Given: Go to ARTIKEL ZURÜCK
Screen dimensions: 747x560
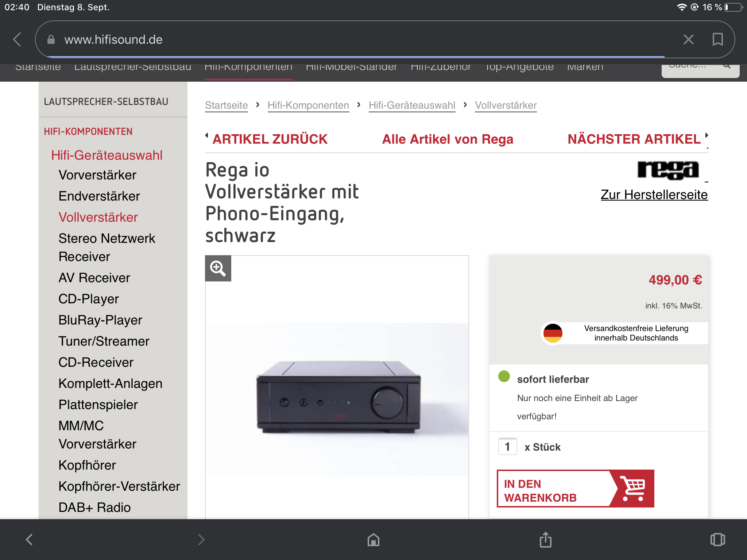Looking at the screenshot, I should pos(270,139).
